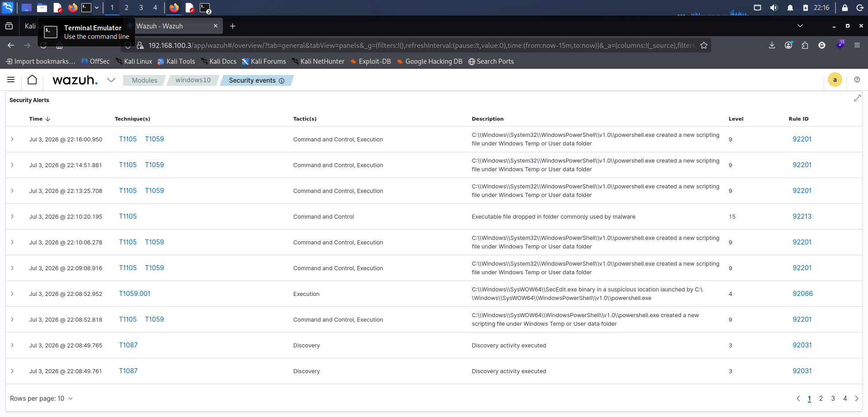Open T1087 link in 22:08:49.765 row
This screenshot has width=868, height=417.
point(128,345)
